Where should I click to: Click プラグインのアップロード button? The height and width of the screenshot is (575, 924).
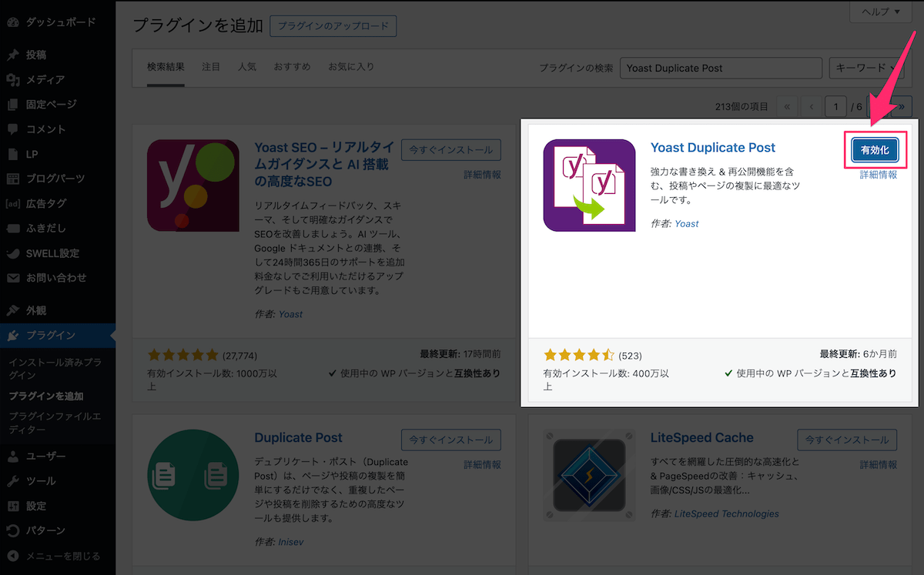333,25
